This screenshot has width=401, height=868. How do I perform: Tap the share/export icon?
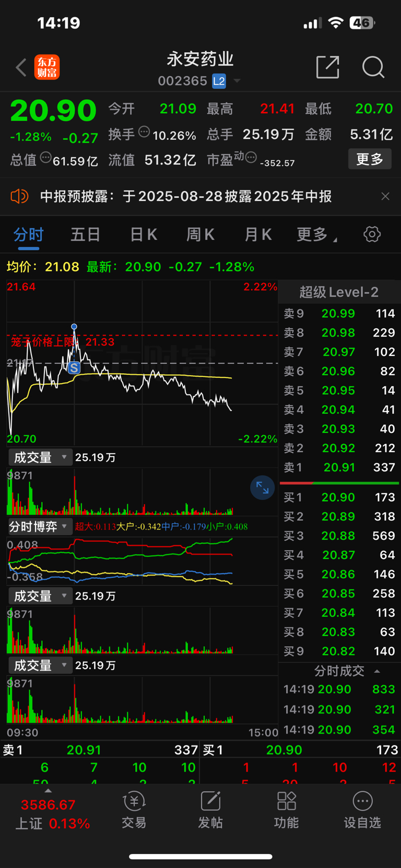[x=328, y=67]
